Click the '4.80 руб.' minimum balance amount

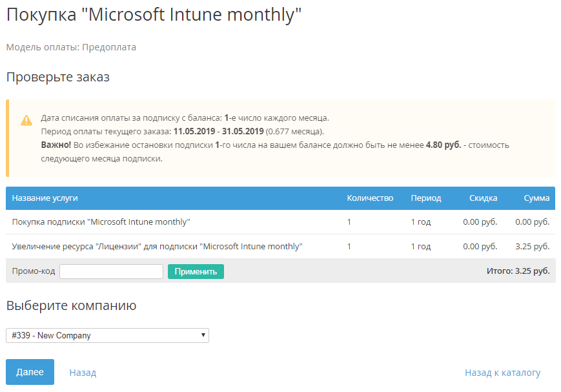(x=444, y=145)
